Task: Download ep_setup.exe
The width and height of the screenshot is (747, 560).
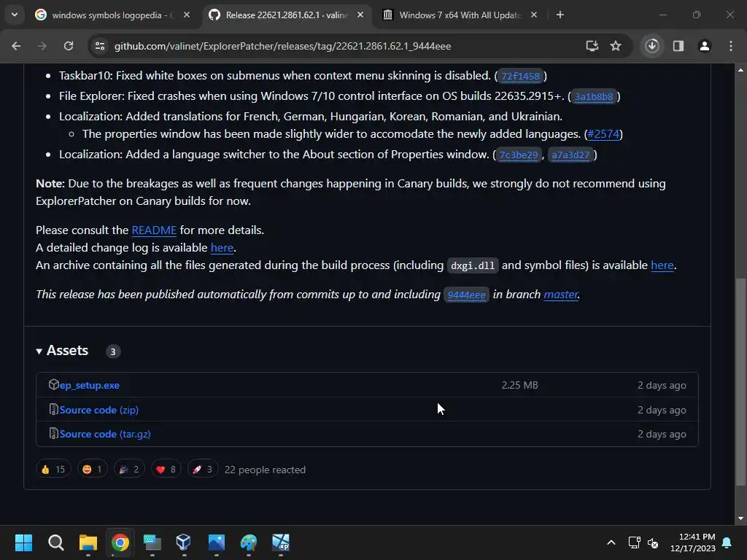Action: [x=90, y=385]
